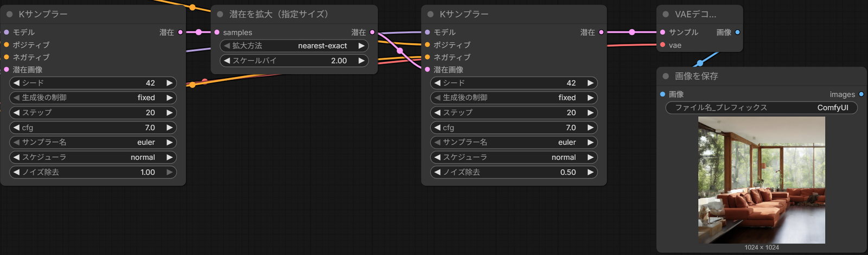Click link midpoint dot between Kサンプラー and VAEデコ
This screenshot has height=255, width=868.
point(632,33)
